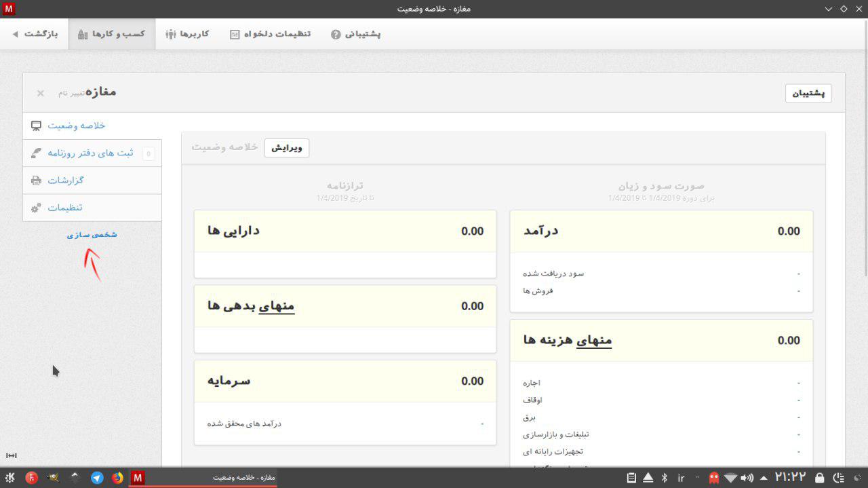This screenshot has height=488, width=868.
Task: Click the quill icon for Journal Entries
Action: 36,153
